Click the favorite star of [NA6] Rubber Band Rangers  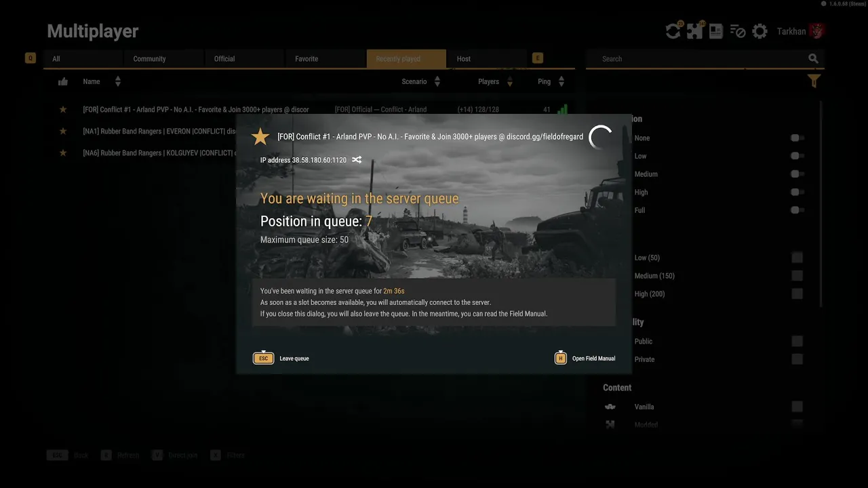[63, 152]
